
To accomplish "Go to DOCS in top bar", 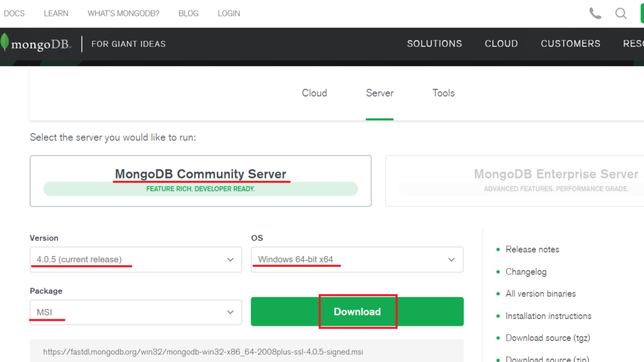I will tap(14, 13).
